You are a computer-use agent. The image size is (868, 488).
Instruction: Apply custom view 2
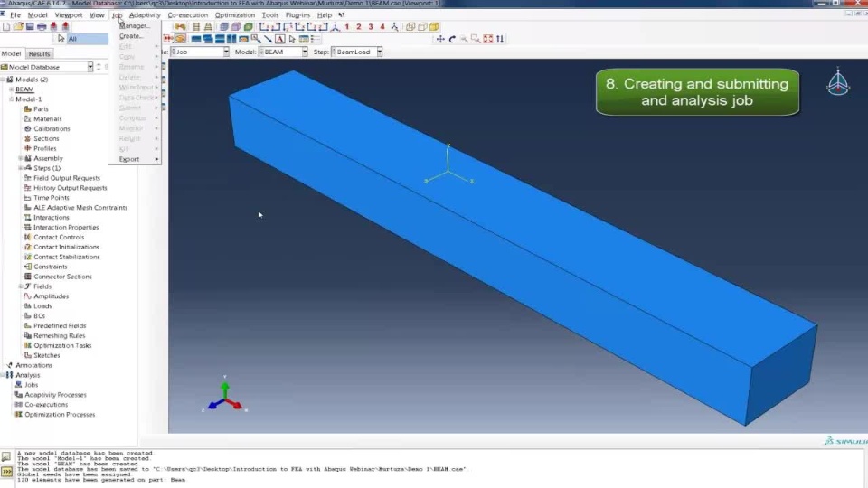point(359,26)
